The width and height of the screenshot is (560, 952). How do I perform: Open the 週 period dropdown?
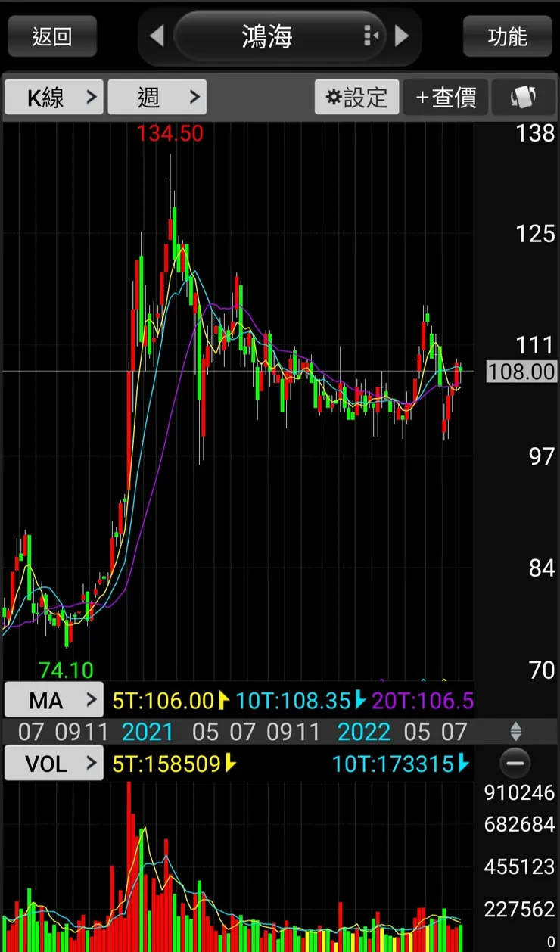[157, 97]
